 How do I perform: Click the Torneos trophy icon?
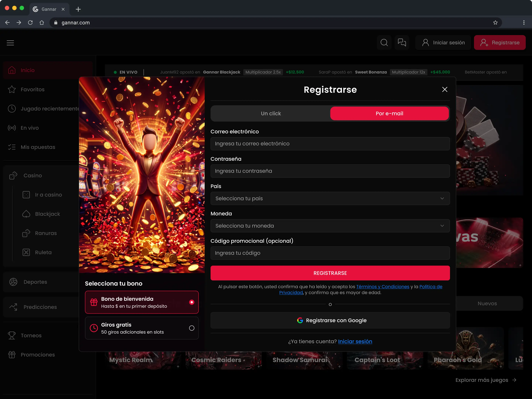click(x=12, y=335)
